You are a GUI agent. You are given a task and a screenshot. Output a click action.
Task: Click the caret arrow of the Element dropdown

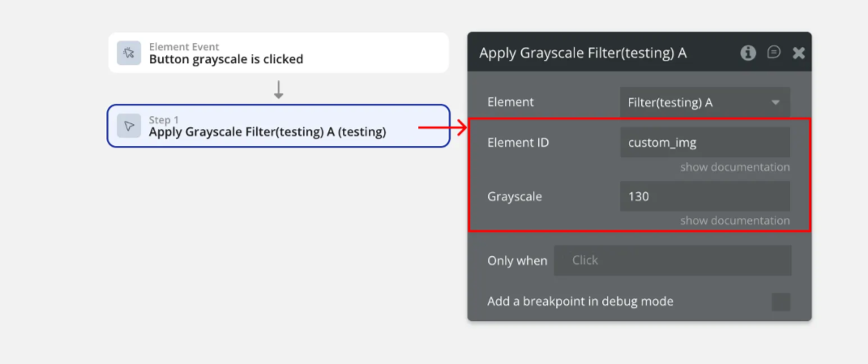tap(775, 102)
